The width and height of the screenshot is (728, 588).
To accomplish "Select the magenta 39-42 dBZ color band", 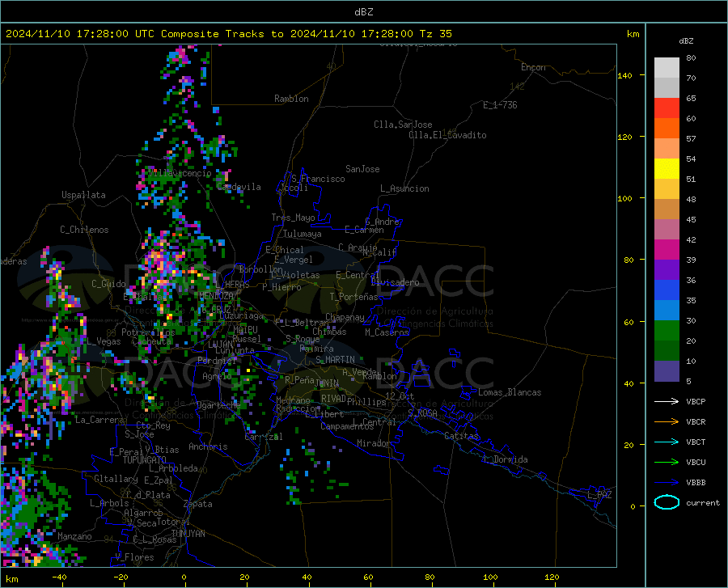I will pyautogui.click(x=667, y=250).
